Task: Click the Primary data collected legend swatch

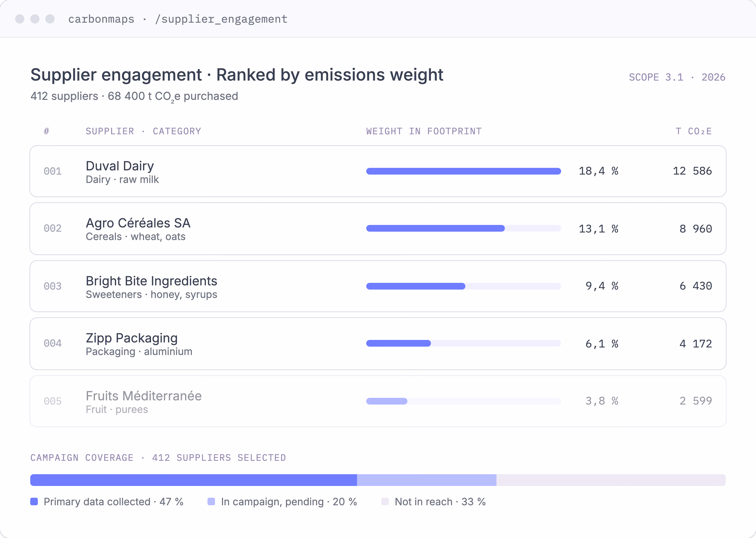Action: coord(34,501)
